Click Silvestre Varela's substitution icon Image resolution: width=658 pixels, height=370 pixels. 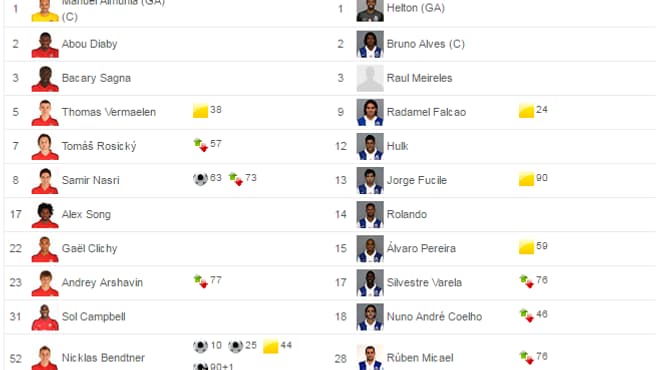click(526, 281)
